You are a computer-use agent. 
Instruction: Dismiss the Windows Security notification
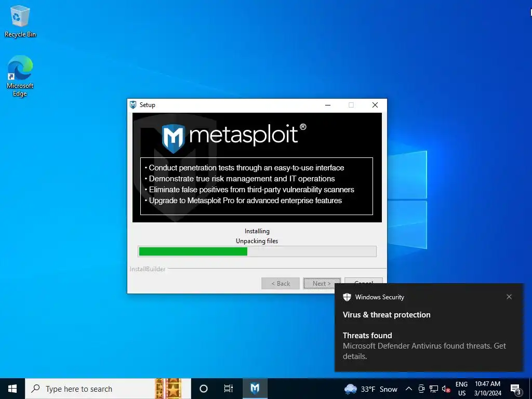click(509, 297)
